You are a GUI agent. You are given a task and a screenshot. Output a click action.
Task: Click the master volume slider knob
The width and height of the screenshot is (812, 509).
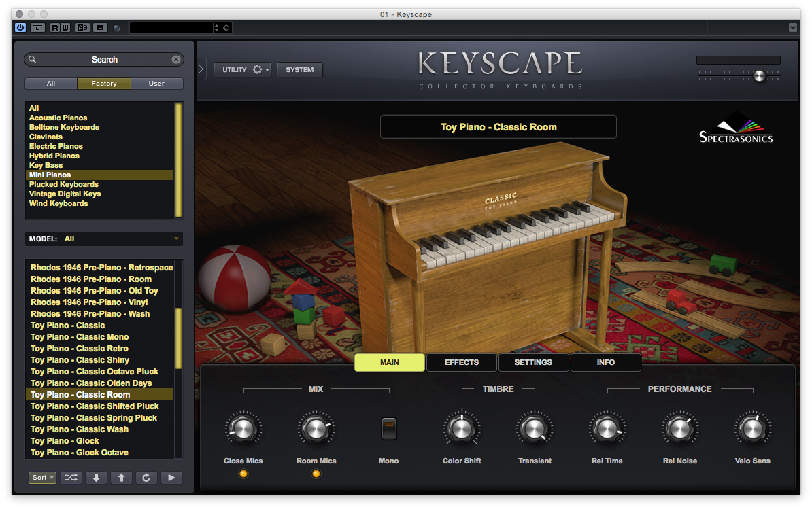[x=759, y=76]
